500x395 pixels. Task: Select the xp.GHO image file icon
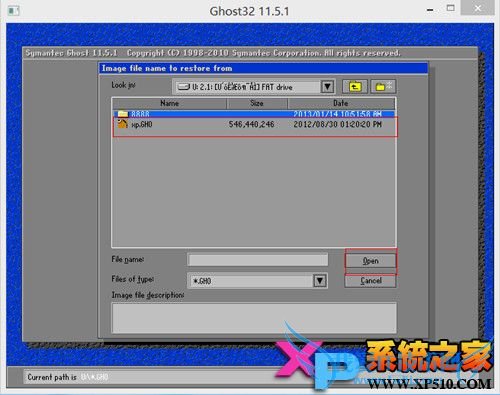coord(122,124)
